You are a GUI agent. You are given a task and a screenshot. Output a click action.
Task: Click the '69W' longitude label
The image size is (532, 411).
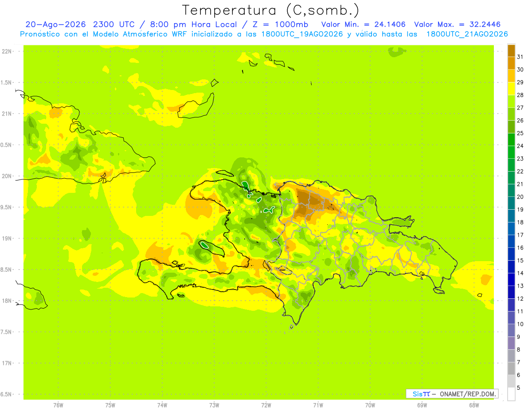(x=422, y=405)
